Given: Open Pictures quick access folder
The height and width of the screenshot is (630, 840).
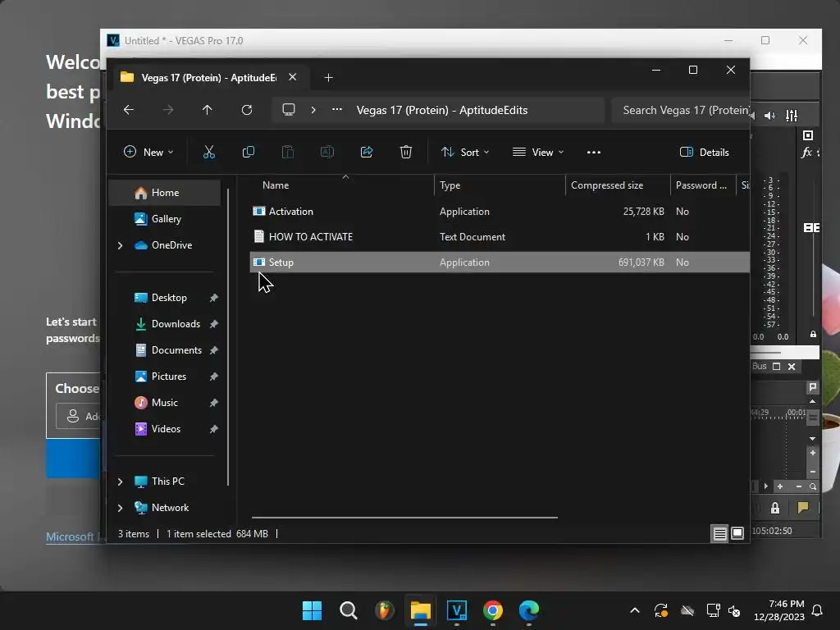Looking at the screenshot, I should pos(168,377).
